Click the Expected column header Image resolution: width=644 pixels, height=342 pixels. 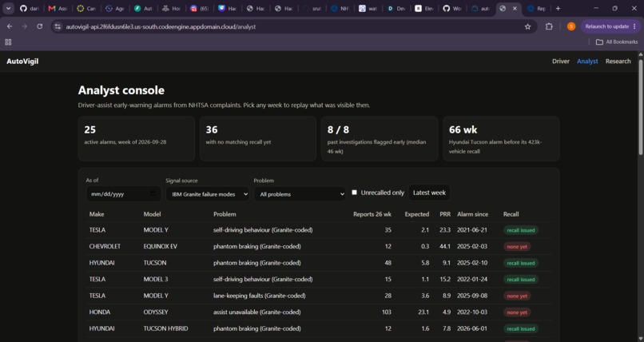[x=417, y=214]
